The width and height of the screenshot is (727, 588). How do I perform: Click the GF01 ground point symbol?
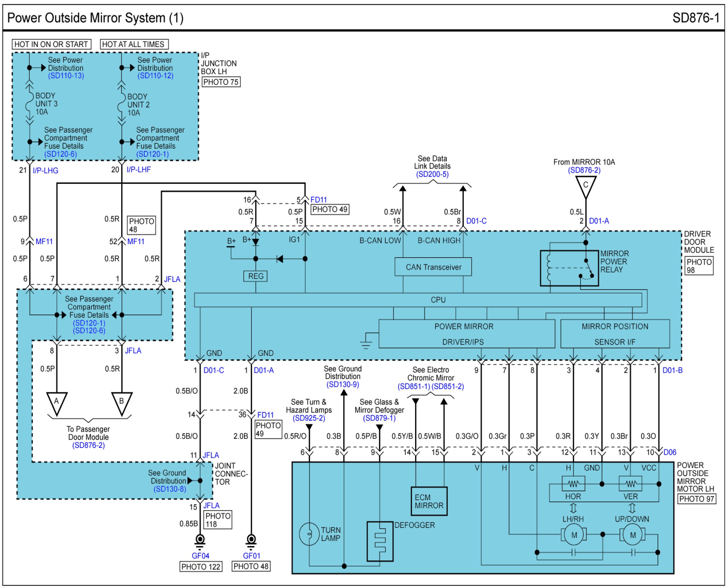(x=251, y=540)
